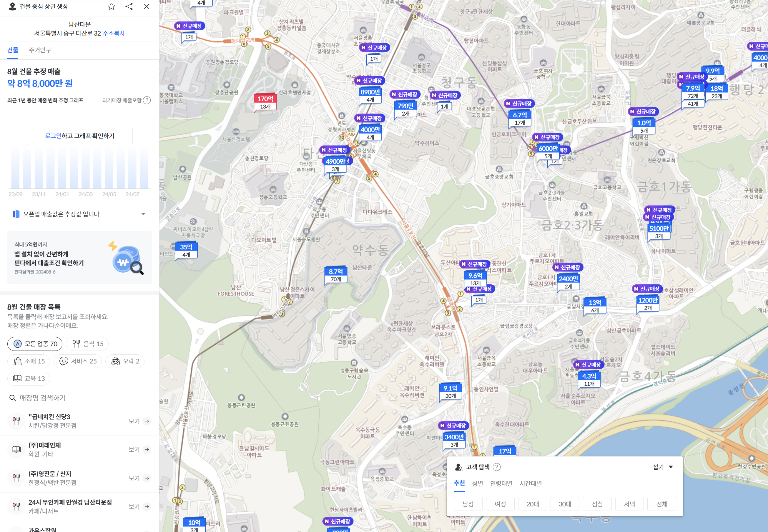Click the 전체 filter button
Viewport: 768px width, 532px height.
pos(661,504)
